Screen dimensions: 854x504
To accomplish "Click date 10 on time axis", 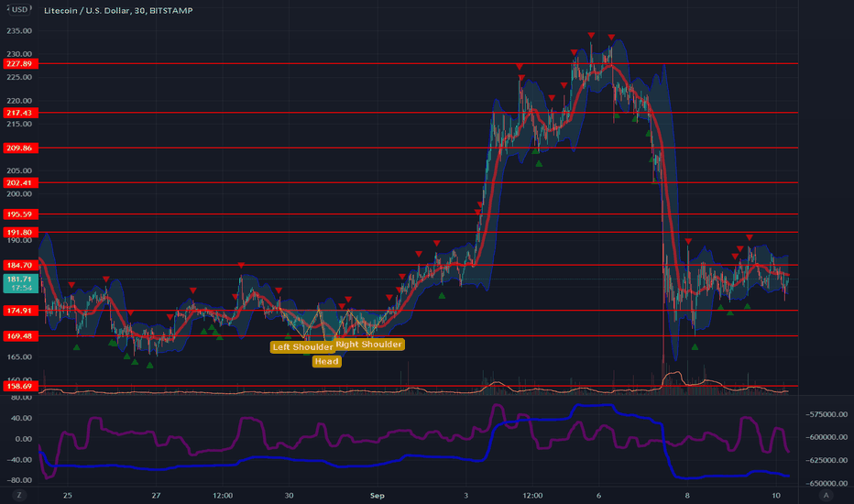I will tap(777, 495).
